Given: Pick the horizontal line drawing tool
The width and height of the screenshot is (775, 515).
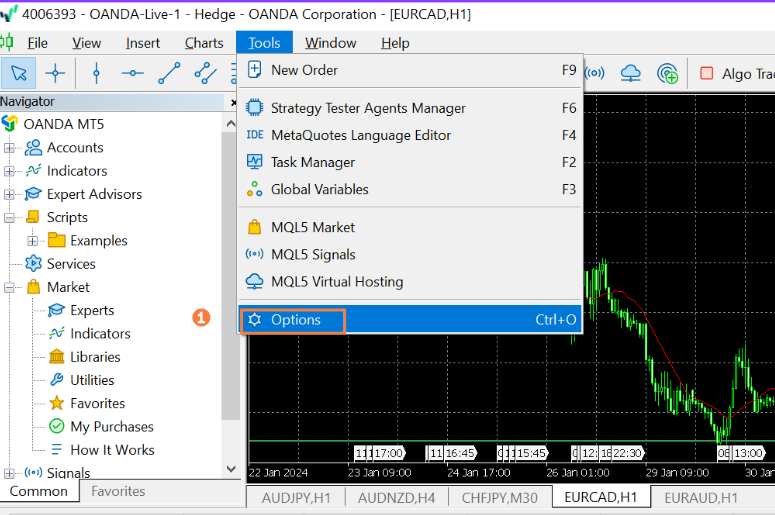Looking at the screenshot, I should [x=132, y=73].
